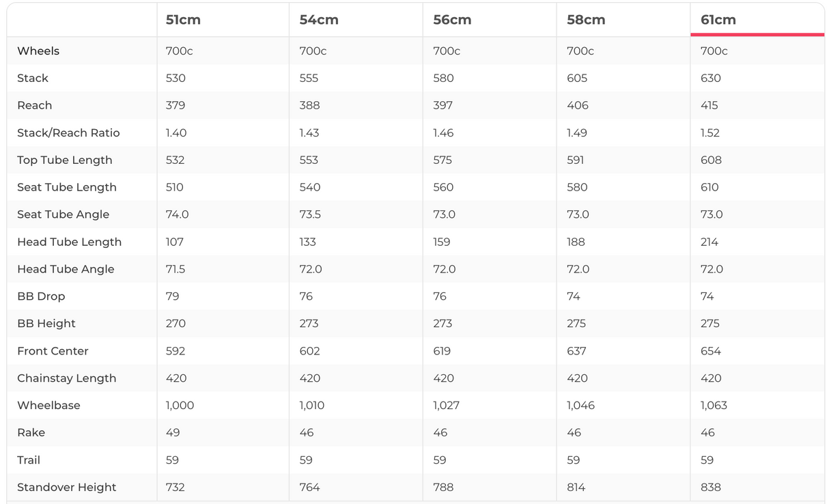Select the 838 standover height value
Image resolution: width=829 pixels, height=504 pixels.
[x=711, y=488]
